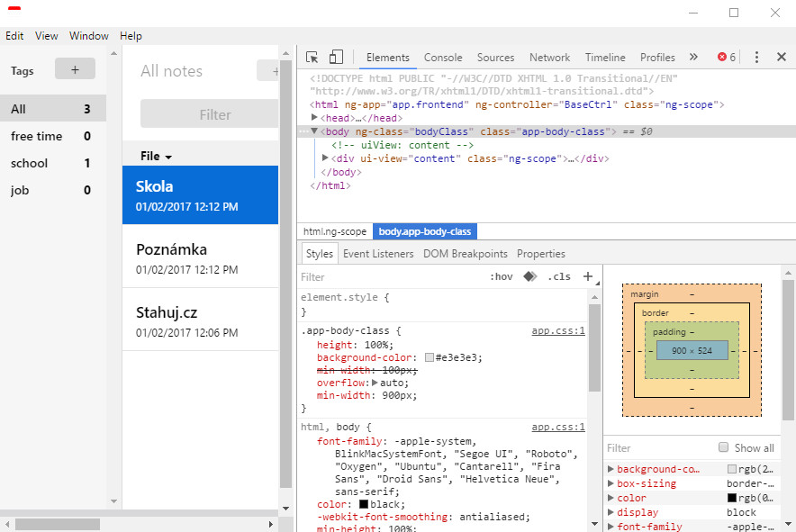Show more DevTools tabs chevron
This screenshot has width=796, height=532.
pyautogui.click(x=693, y=57)
